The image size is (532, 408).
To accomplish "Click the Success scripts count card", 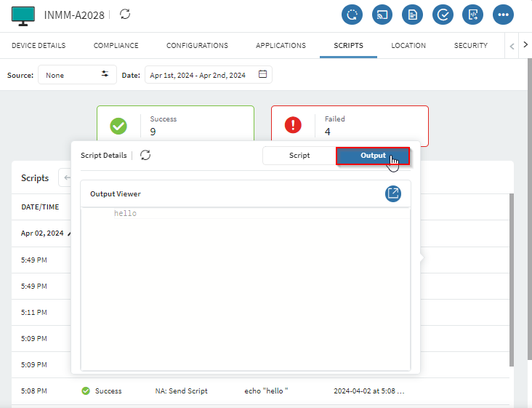I will [x=175, y=125].
